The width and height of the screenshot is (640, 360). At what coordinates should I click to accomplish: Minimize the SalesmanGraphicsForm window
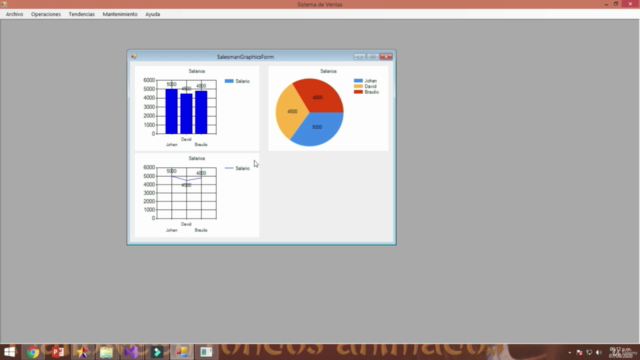pyautogui.click(x=360, y=56)
